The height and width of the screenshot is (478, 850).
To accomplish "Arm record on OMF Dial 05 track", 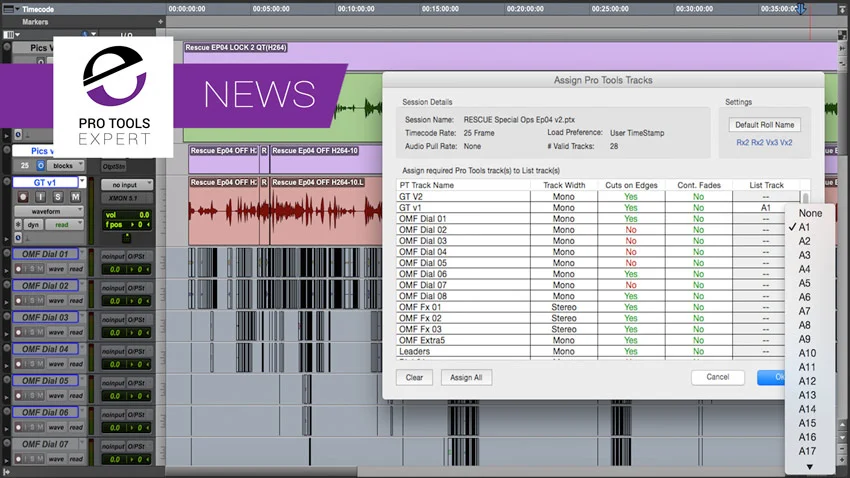I will (x=18, y=396).
